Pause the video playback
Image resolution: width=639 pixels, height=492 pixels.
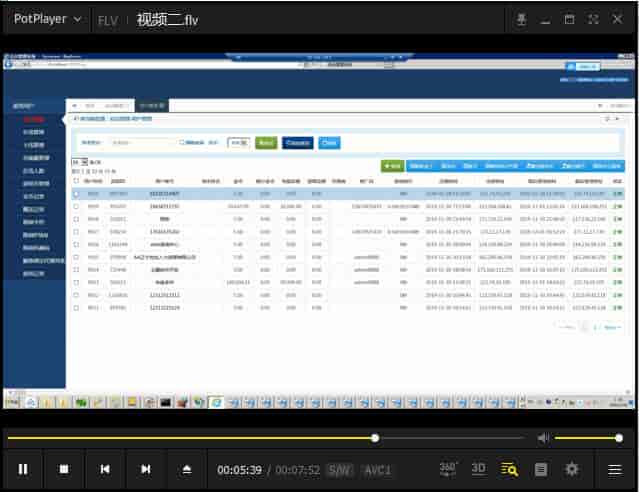point(23,469)
